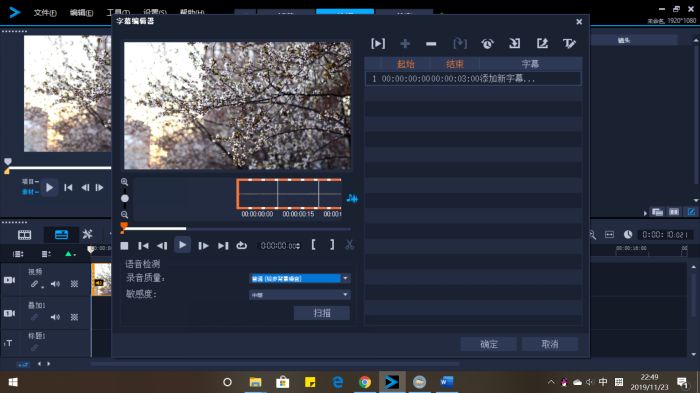Click 取消 to cancel the dialog
Screen dimensions: 700x393
550,344
